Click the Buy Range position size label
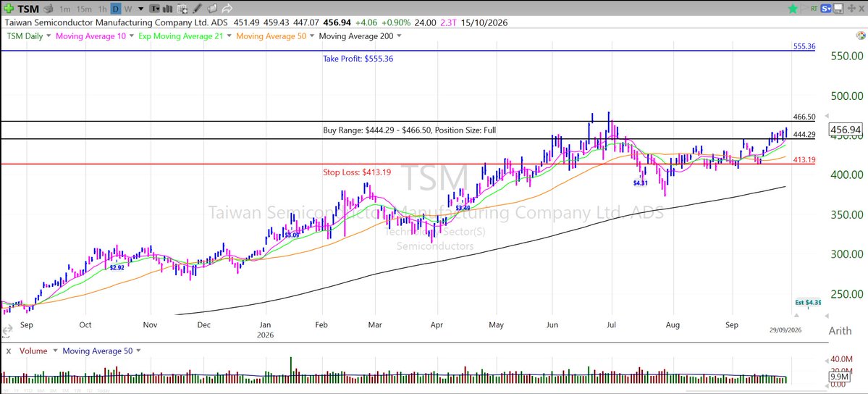Screen dimensions: 868x394 click(410, 131)
